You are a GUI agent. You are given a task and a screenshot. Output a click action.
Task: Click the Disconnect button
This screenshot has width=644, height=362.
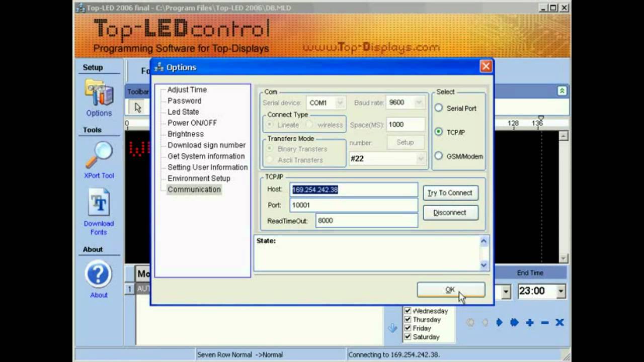(450, 213)
